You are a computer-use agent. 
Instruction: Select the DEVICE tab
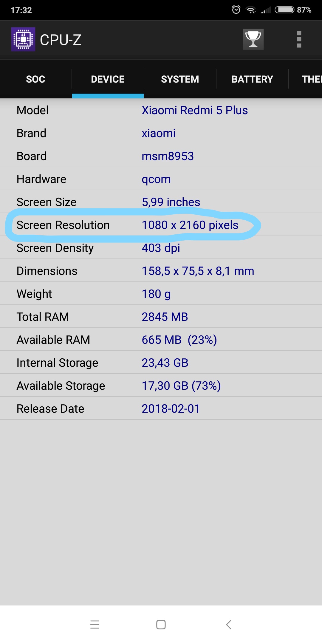pyautogui.click(x=108, y=79)
